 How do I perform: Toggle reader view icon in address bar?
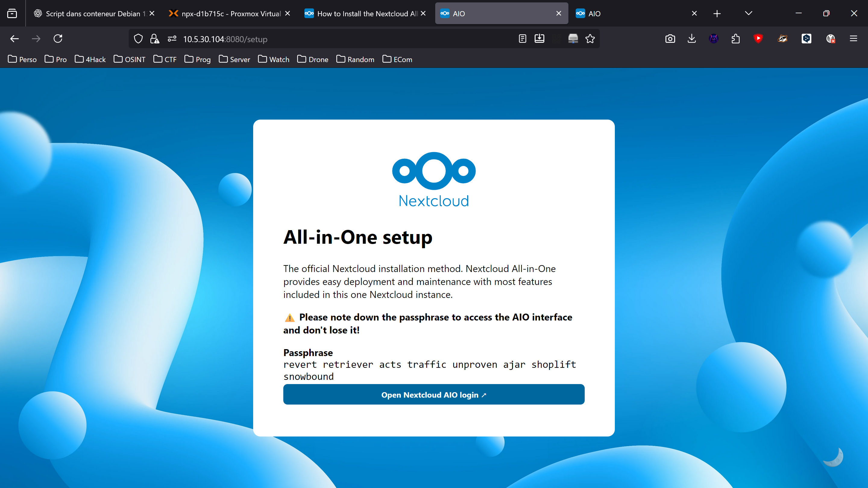pyautogui.click(x=522, y=39)
